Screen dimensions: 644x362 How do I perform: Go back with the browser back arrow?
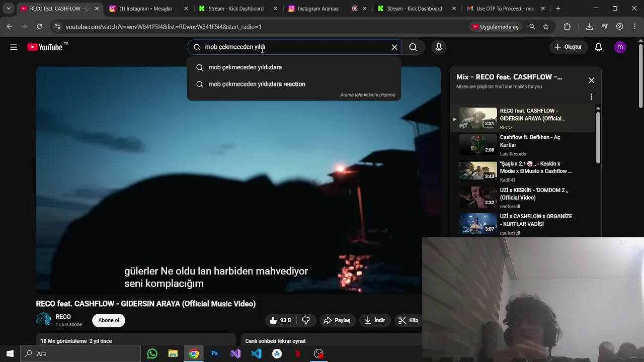pos(9,27)
